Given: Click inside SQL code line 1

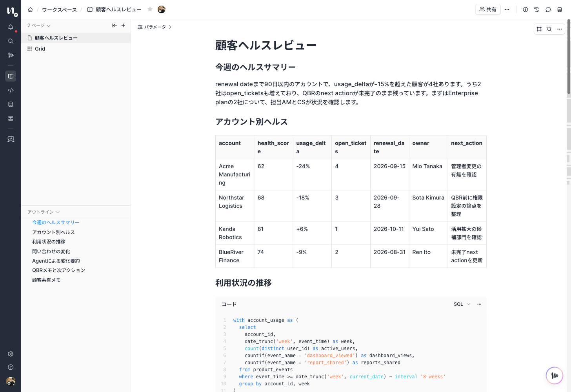Looking at the screenshot, I should click(265, 320).
